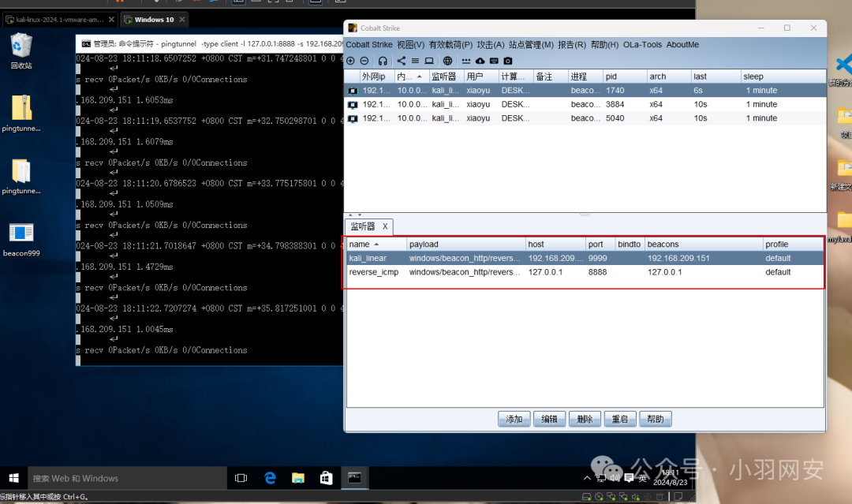Viewport: 852px width, 504px height.
Task: Click beacon computer icon in pid 3884 row
Action: tap(353, 104)
